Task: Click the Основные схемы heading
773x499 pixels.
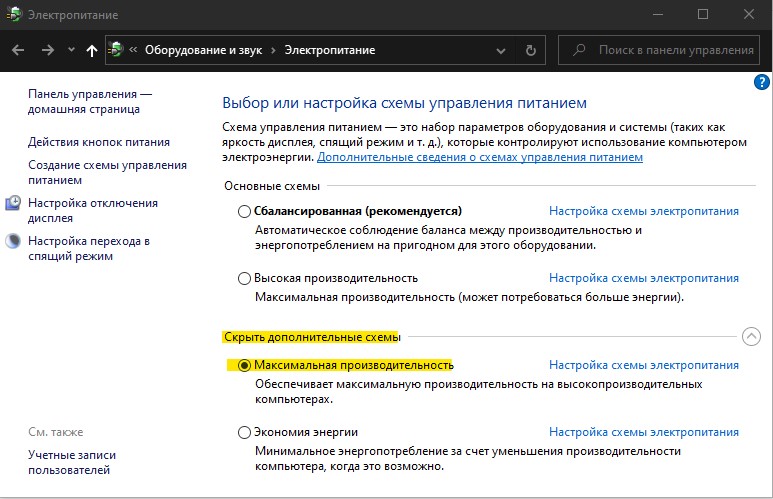Action: pyautogui.click(x=272, y=186)
